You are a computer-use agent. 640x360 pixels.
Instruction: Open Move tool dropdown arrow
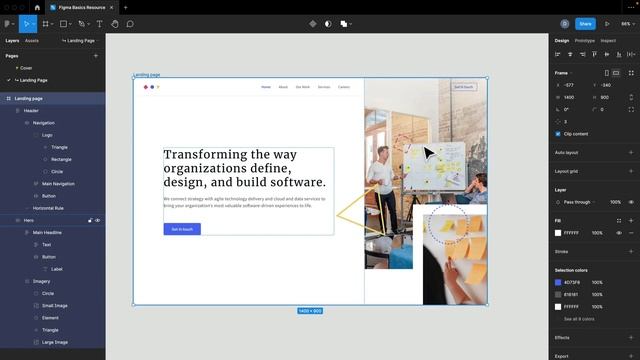pyautogui.click(x=33, y=24)
